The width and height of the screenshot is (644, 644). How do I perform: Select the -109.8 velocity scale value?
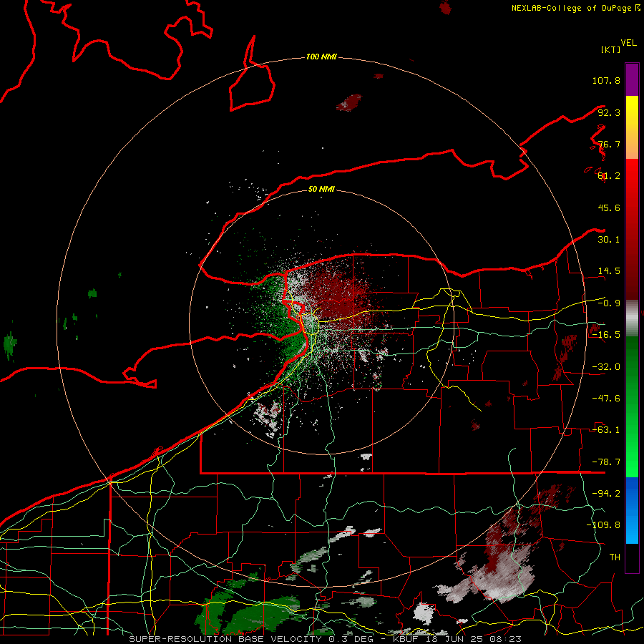point(603,525)
